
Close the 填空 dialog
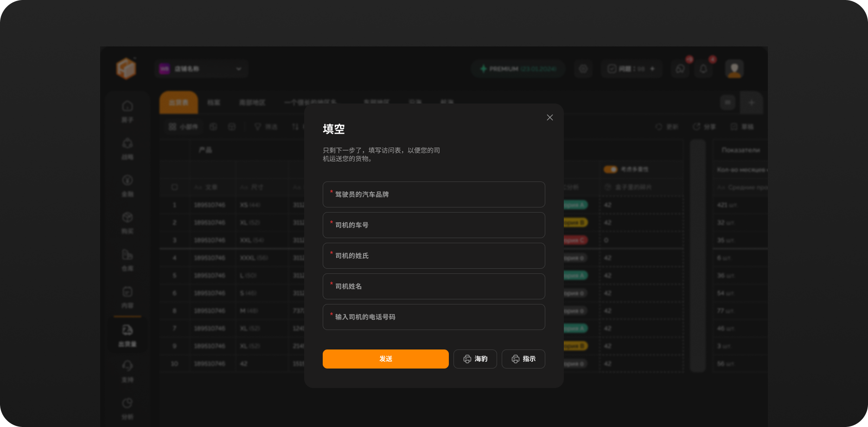[x=549, y=117]
